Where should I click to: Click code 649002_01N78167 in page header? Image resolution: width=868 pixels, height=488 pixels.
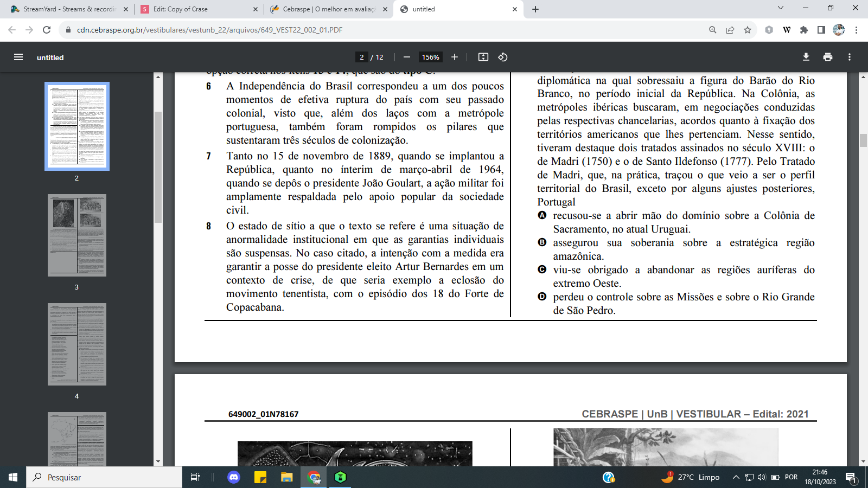click(263, 414)
